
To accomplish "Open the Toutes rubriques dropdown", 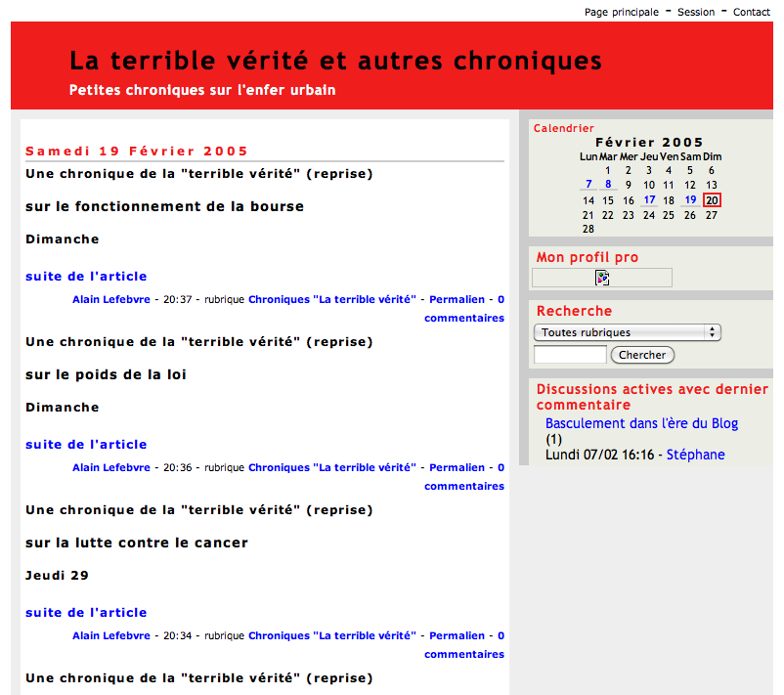I will (627, 332).
